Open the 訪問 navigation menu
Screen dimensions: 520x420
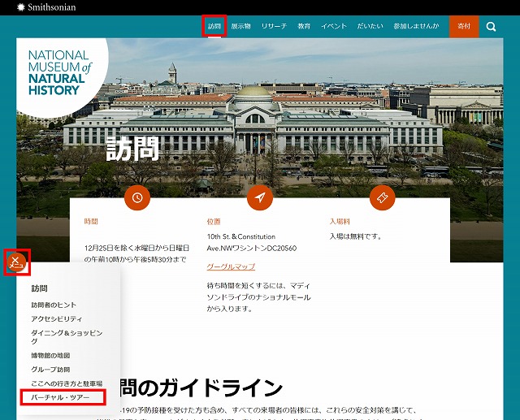(214, 26)
